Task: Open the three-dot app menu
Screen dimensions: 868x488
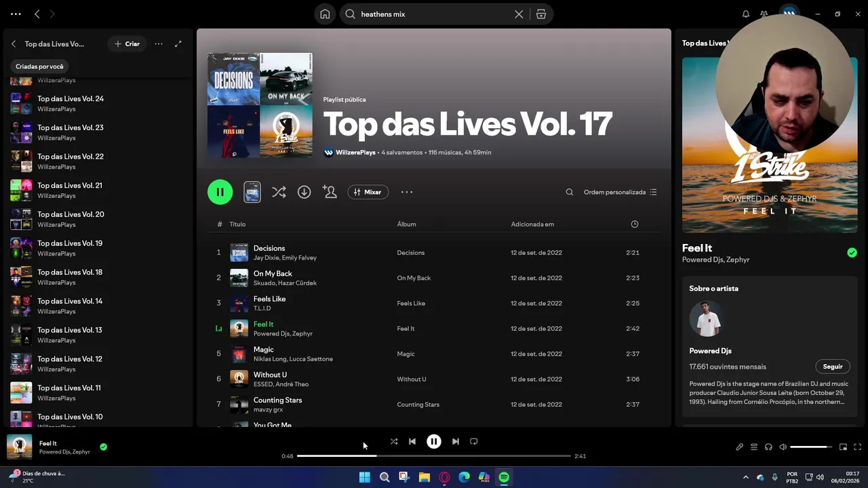Action: tap(16, 14)
